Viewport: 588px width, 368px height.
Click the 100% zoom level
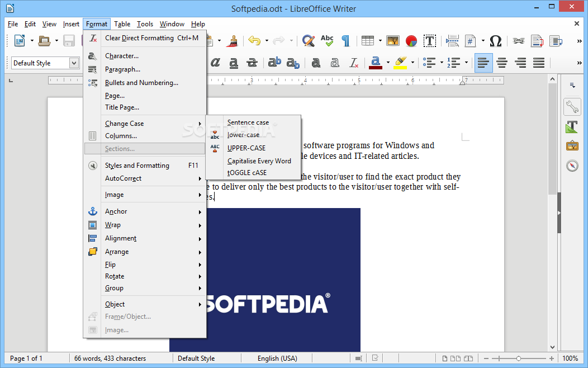(570, 358)
